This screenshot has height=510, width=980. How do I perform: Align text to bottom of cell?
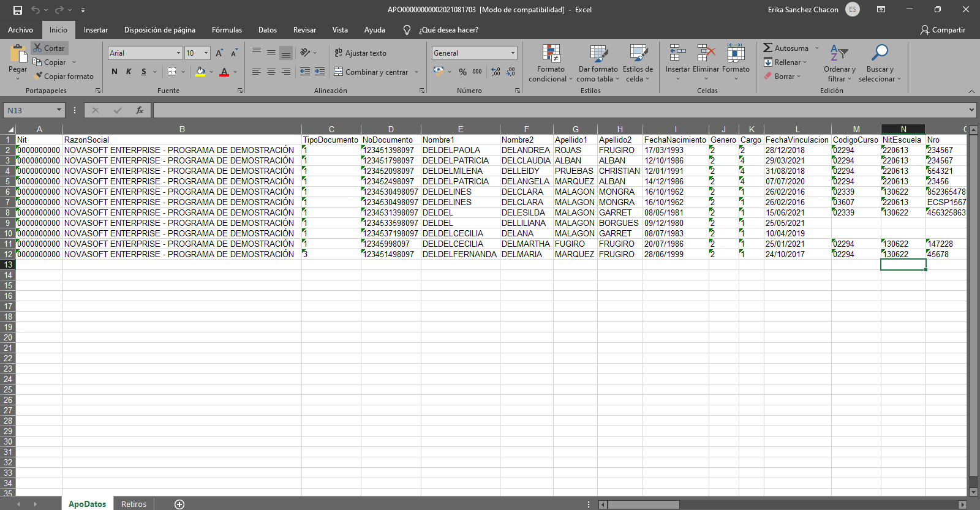click(286, 53)
